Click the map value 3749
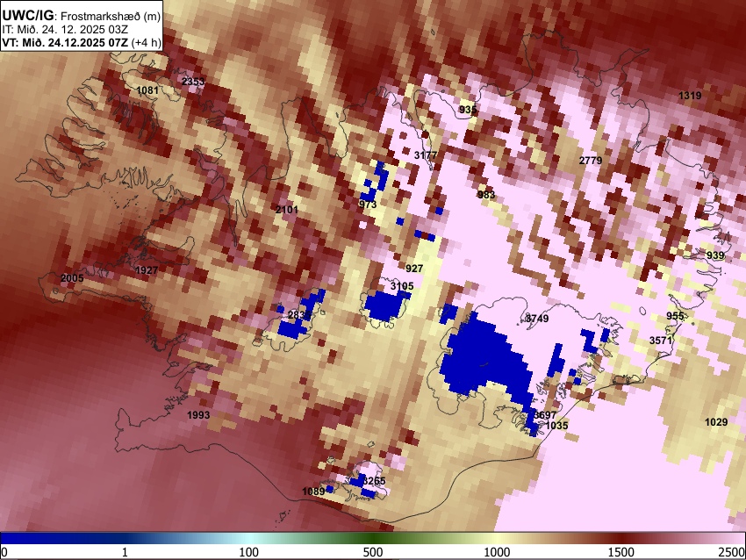This screenshot has height=560, width=746. 536,319
